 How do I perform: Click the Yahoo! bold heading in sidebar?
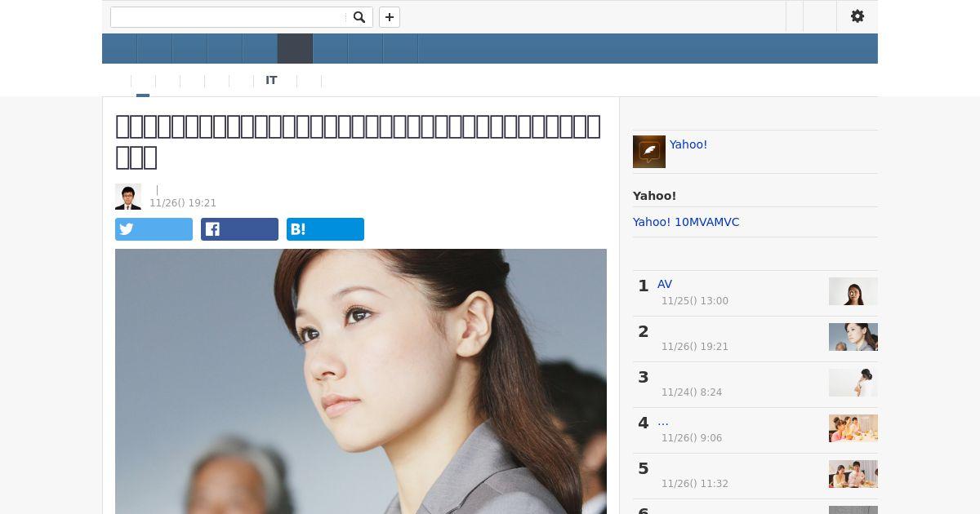(x=654, y=196)
